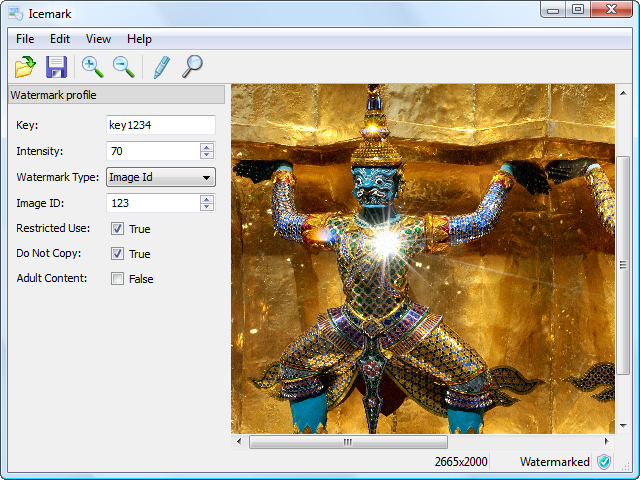
Task: Maximize the Icemark window
Action: pos(578,10)
